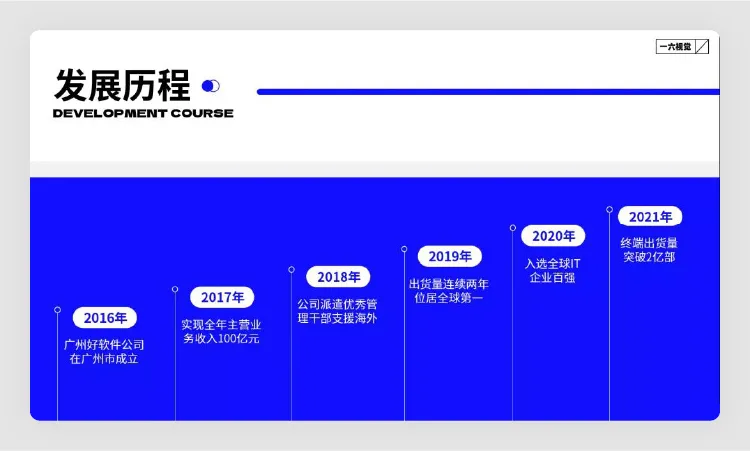Select text 终端出货量突破2亿部

pyautogui.click(x=649, y=250)
